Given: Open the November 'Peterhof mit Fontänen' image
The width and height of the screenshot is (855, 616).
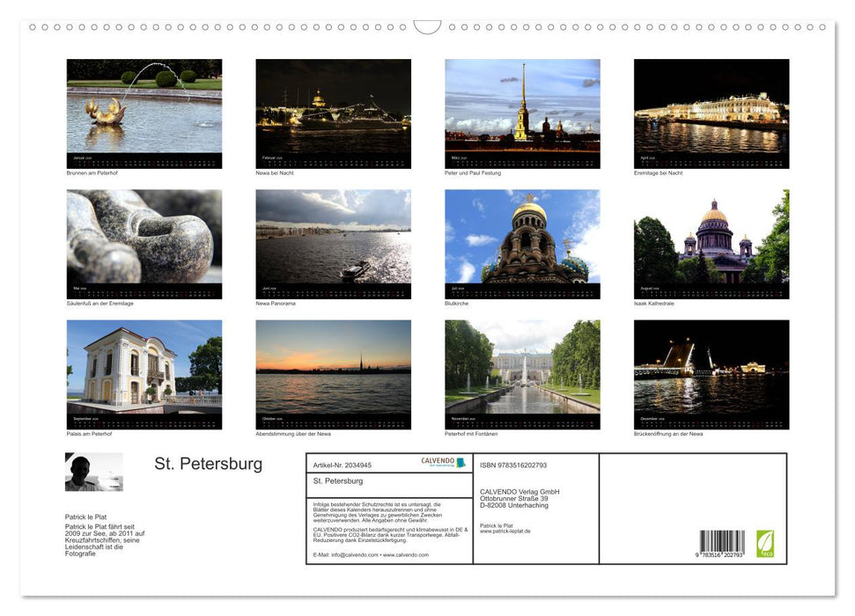Looking at the screenshot, I should (522, 371).
